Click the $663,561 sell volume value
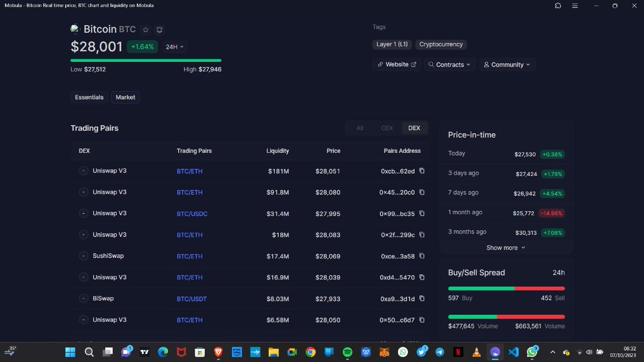 coord(528,326)
